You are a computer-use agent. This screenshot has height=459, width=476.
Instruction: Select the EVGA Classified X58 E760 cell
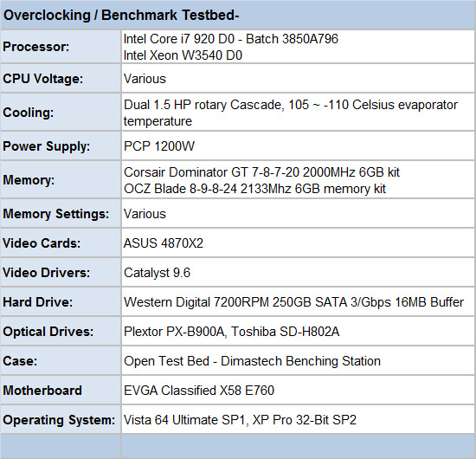point(298,391)
